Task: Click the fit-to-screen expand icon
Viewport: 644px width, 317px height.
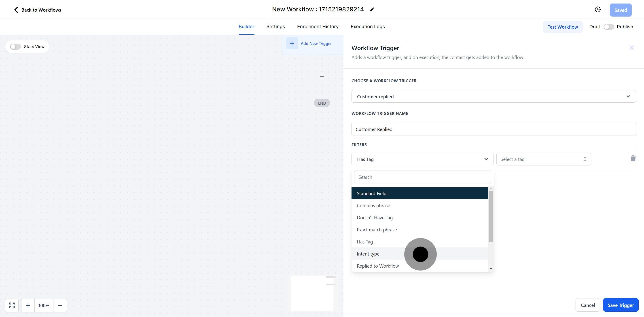Action: 12,305
